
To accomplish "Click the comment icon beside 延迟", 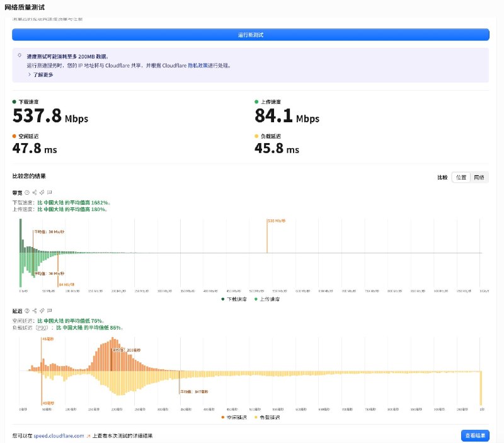I will pos(50,311).
